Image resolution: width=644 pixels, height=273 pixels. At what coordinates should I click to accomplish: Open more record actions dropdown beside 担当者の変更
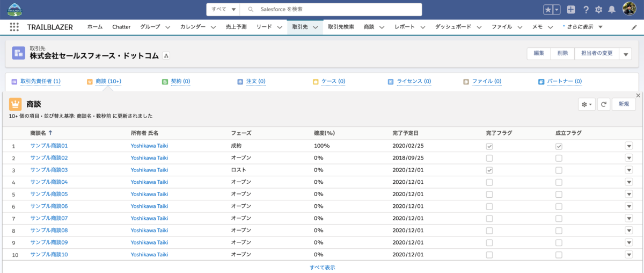click(x=625, y=54)
